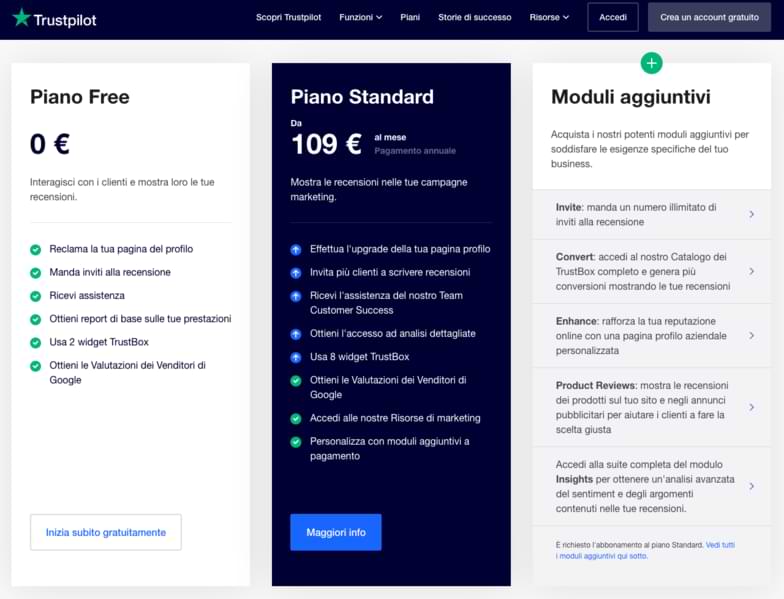
Task: Click the 'Usa 8 widget TrustBox' text
Action: [360, 356]
